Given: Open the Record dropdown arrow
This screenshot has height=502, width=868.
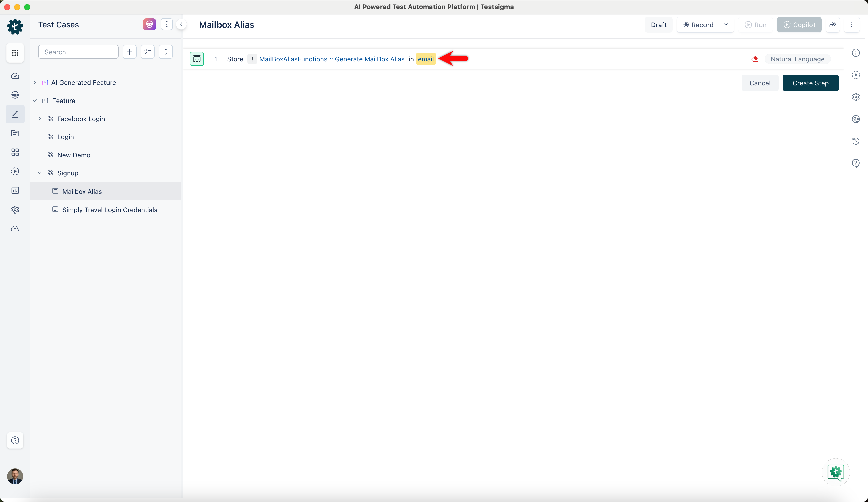Looking at the screenshot, I should tap(726, 25).
